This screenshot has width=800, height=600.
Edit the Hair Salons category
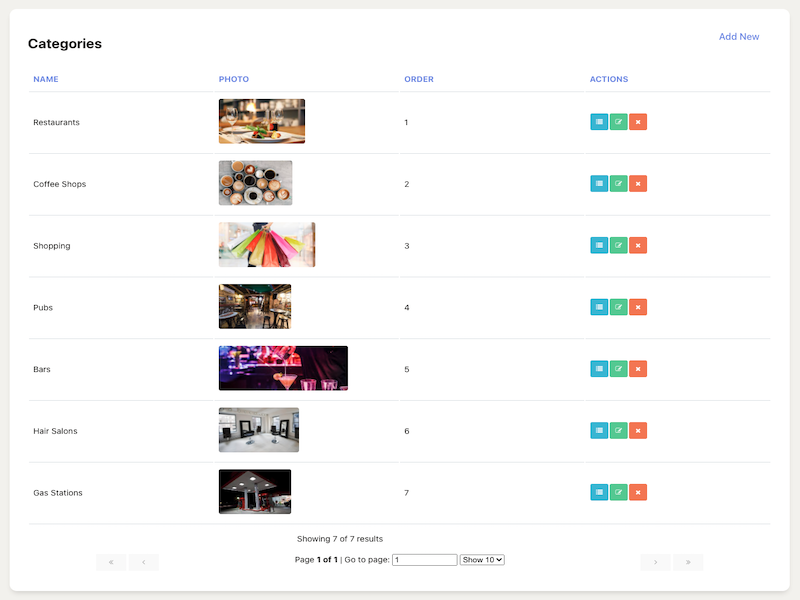point(618,431)
